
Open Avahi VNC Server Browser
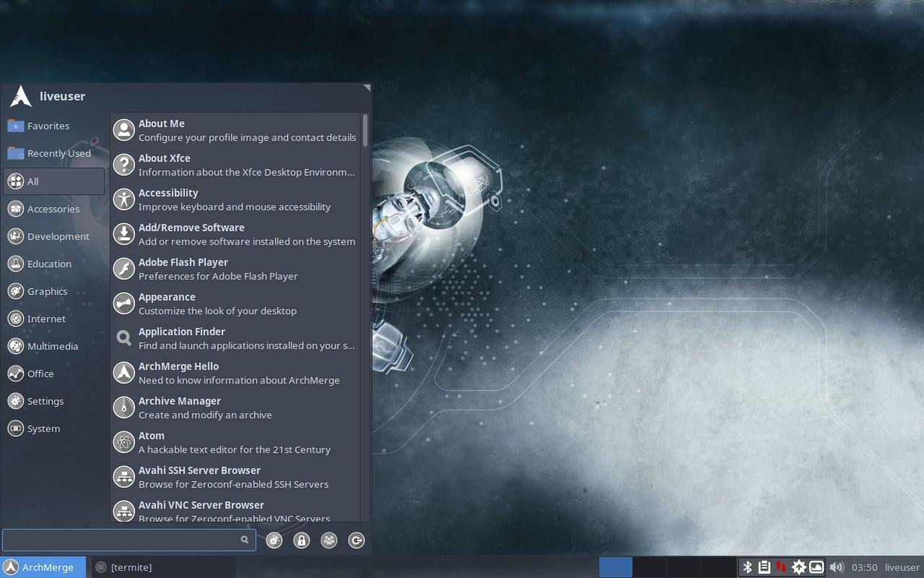pyautogui.click(x=235, y=509)
